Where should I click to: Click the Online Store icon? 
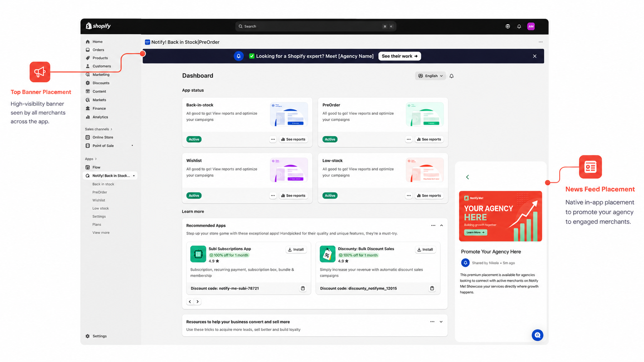click(88, 137)
